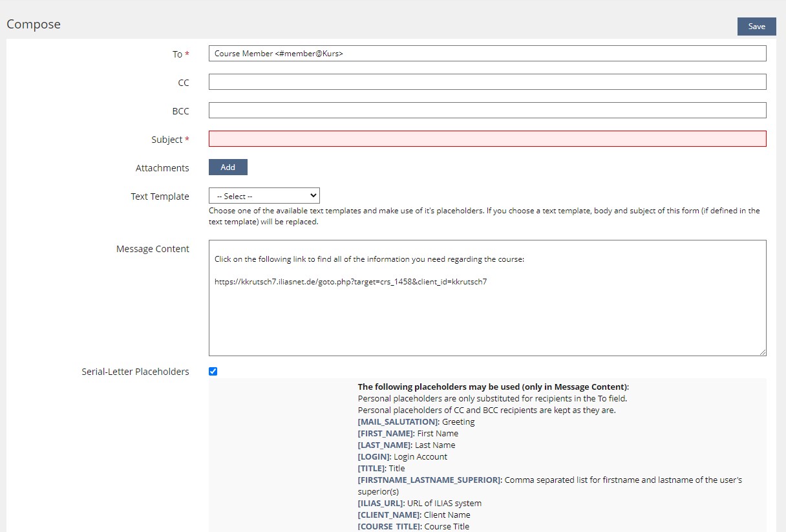Click the Add attachments button
Screen dimensions: 786x532
click(228, 167)
